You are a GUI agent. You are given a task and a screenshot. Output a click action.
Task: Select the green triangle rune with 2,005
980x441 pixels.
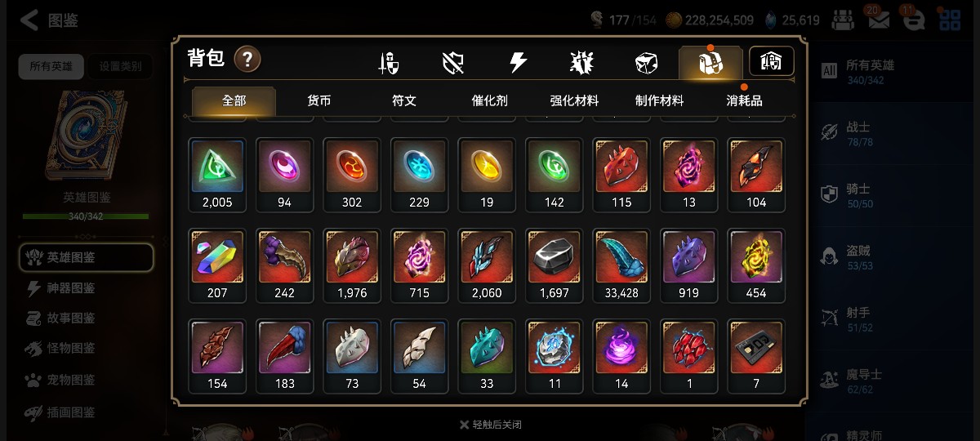pyautogui.click(x=217, y=174)
